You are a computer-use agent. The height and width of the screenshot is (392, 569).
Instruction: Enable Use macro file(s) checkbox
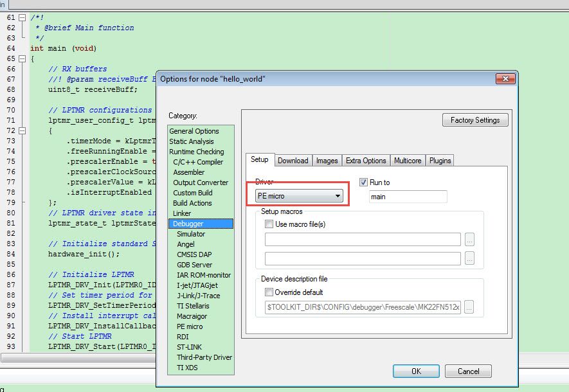[x=269, y=224]
